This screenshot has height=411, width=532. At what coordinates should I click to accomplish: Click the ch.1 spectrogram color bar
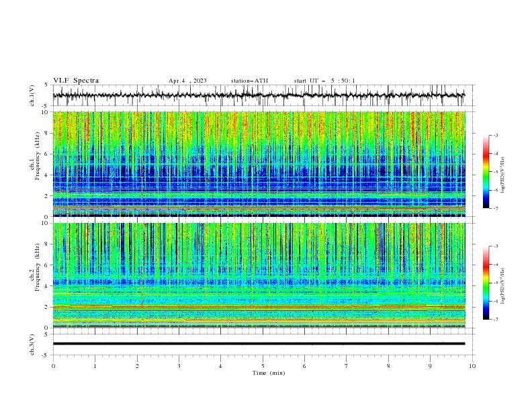[x=486, y=172]
